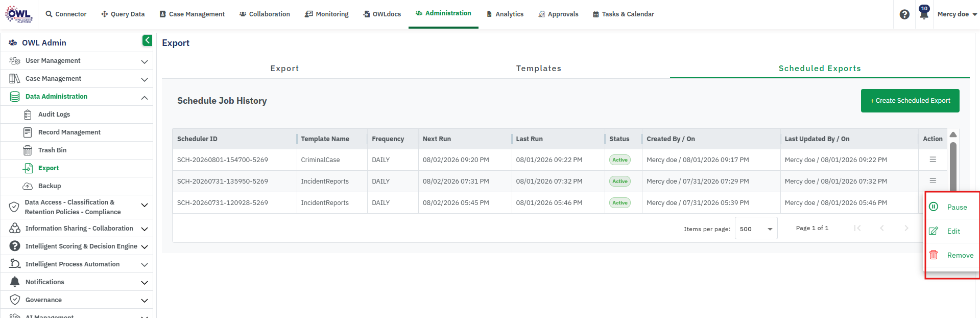This screenshot has width=980, height=318.
Task: Expand Governance section chevron
Action: pos(145,301)
